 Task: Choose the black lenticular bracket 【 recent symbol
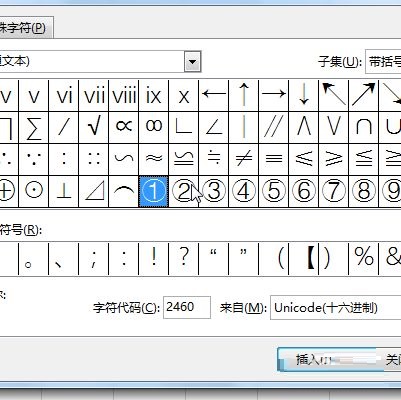[x=304, y=259]
